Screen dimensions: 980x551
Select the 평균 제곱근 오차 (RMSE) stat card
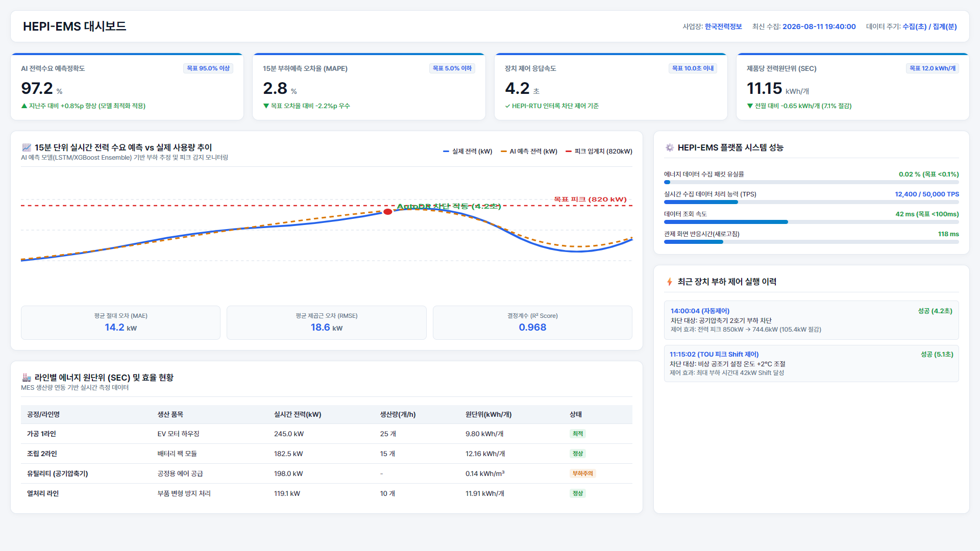click(327, 322)
